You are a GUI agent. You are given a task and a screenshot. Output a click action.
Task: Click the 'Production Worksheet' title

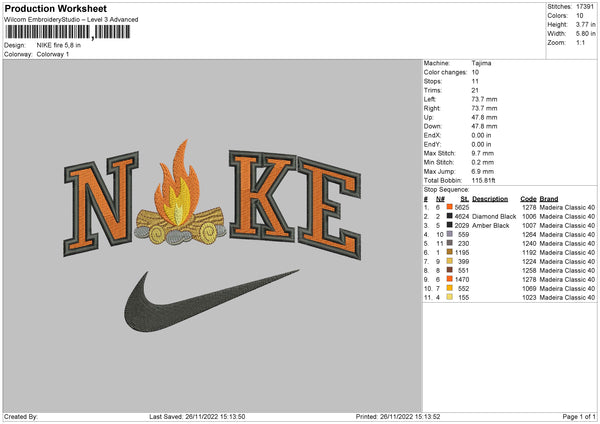[x=55, y=8]
